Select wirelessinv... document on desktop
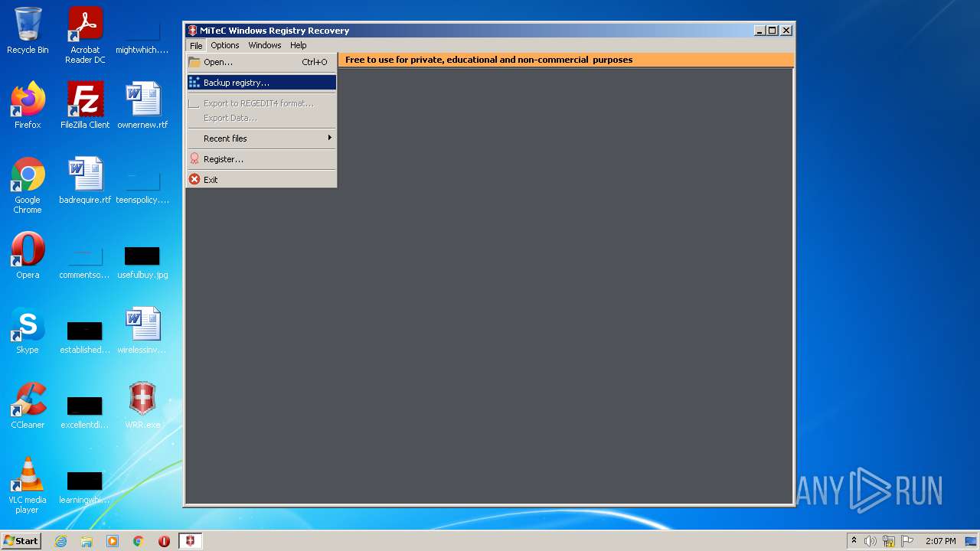Image resolution: width=980 pixels, height=551 pixels. [x=142, y=331]
